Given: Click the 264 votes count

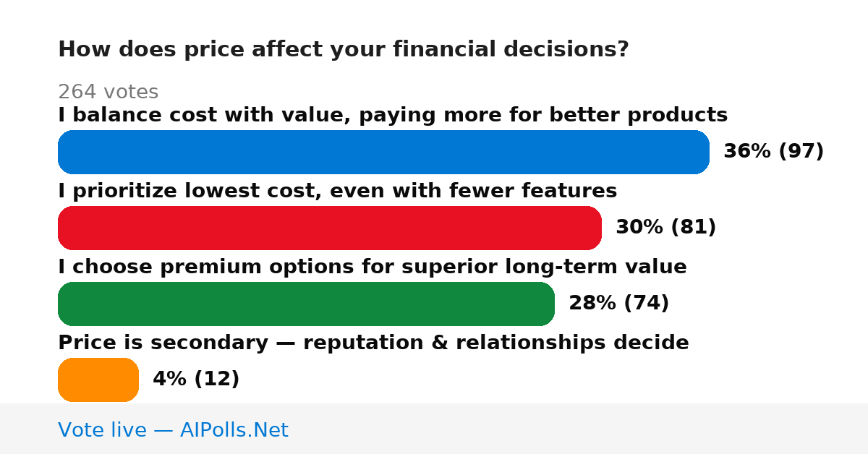Looking at the screenshot, I should click(x=108, y=92).
